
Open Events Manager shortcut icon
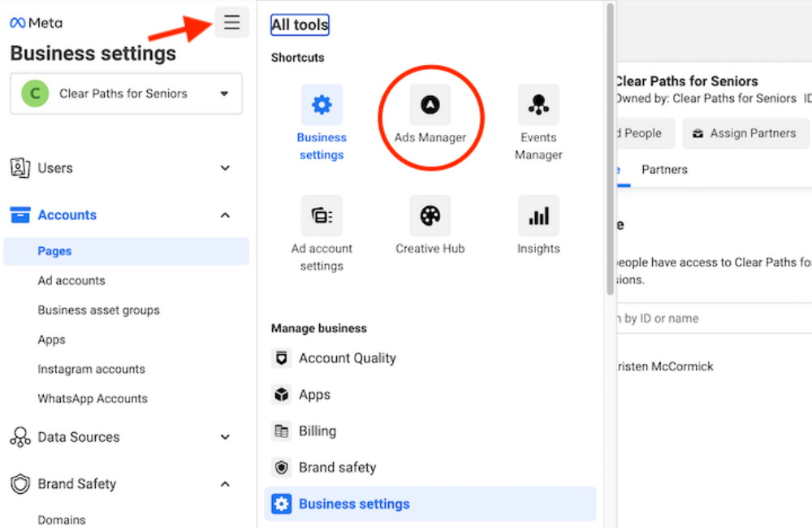tap(538, 106)
